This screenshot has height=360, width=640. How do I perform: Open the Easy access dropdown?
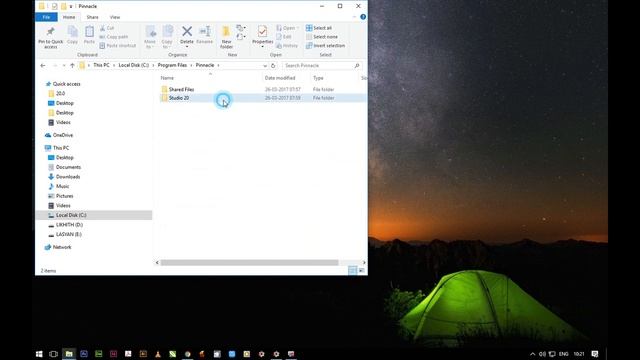[241, 37]
